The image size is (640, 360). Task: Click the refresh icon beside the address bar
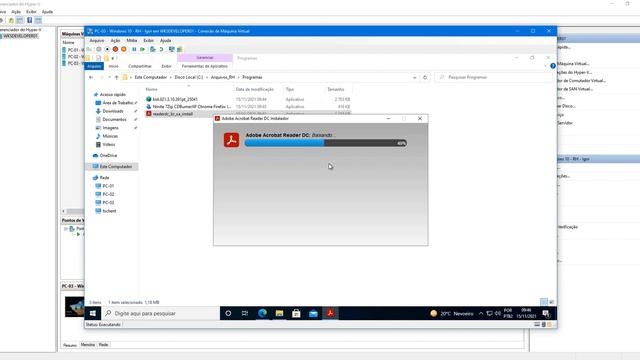425,77
